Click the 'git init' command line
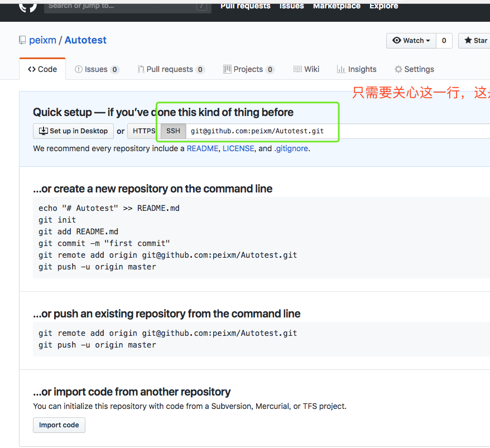The height and width of the screenshot is (448, 490). click(57, 220)
